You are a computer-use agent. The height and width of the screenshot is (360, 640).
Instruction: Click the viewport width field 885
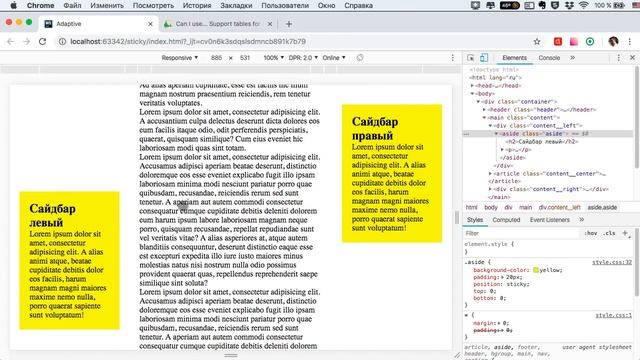coord(216,58)
